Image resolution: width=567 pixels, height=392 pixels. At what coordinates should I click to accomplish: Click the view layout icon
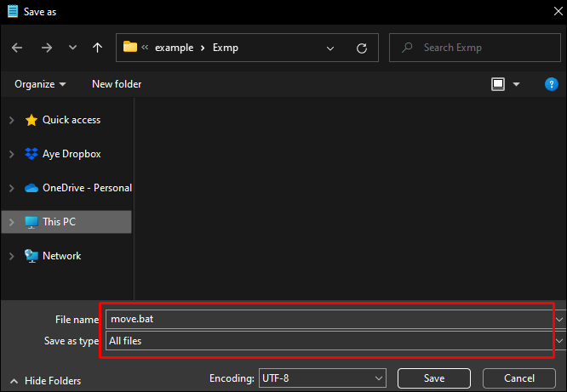tap(498, 84)
